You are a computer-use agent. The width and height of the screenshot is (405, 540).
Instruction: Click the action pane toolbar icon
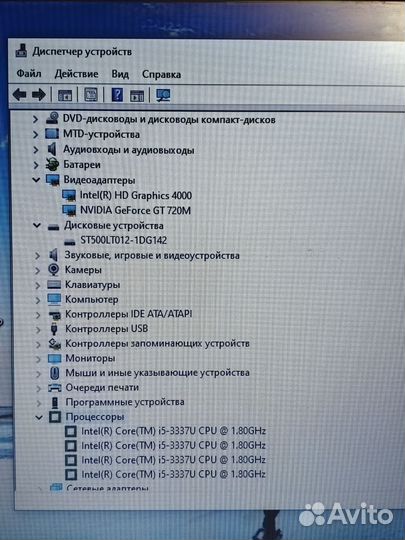(137, 95)
